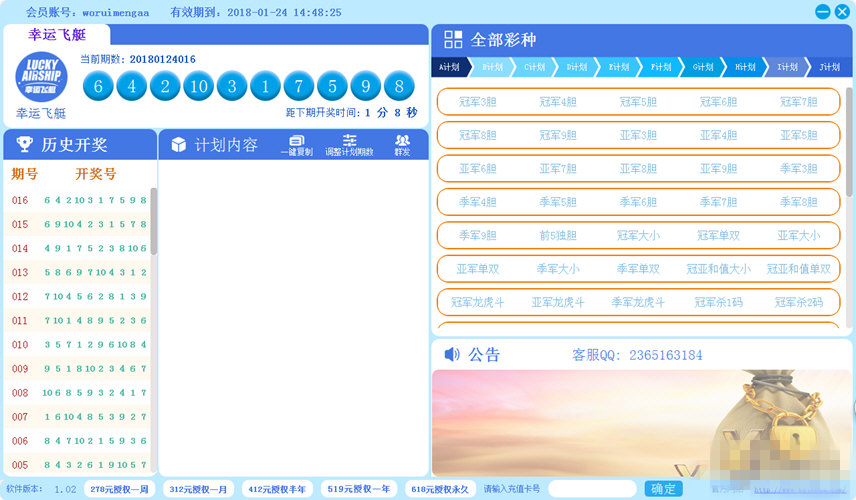Select 季军4胆 plan
This screenshot has height=500, width=856.
click(478, 202)
